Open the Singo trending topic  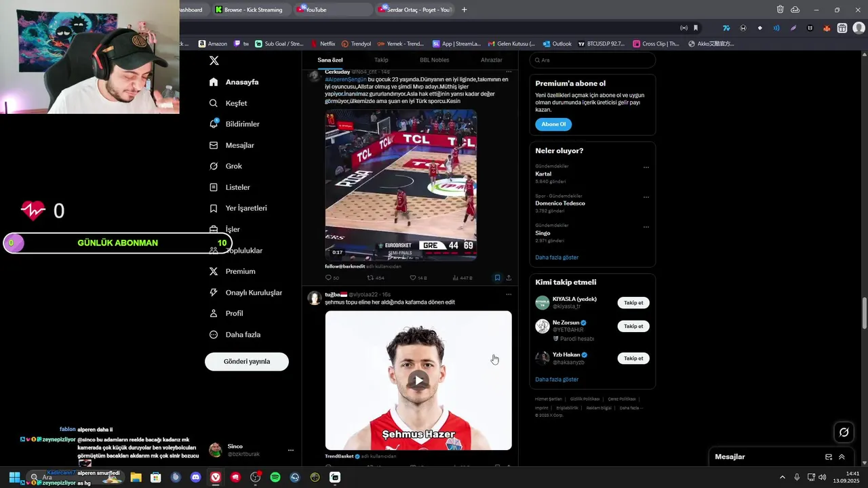[x=542, y=233]
